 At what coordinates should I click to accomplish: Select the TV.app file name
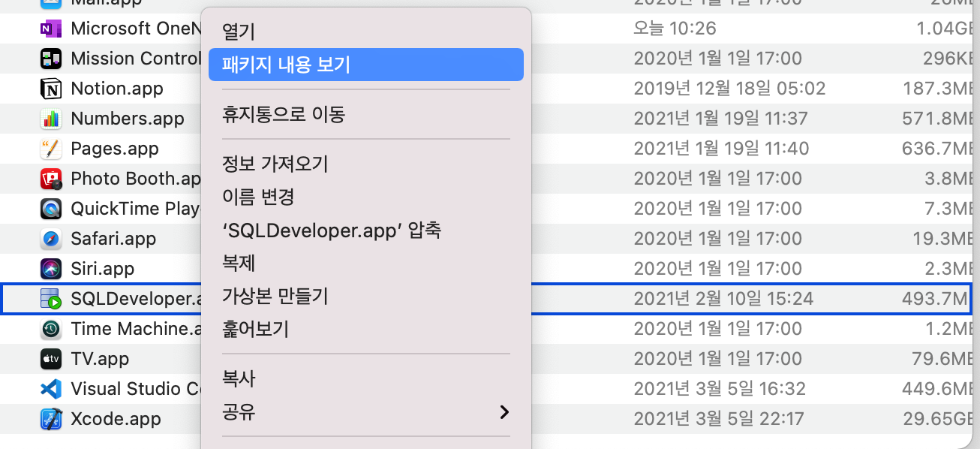(100, 359)
